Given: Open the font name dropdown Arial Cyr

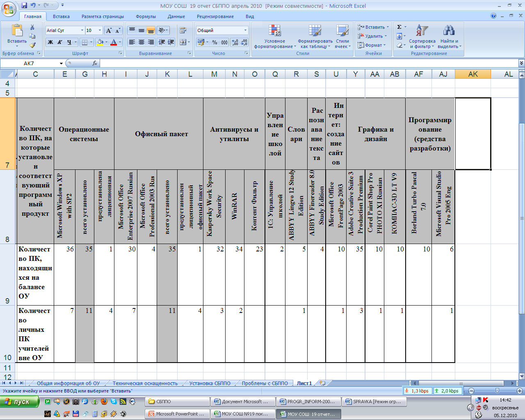Looking at the screenshot, I should pos(82,30).
